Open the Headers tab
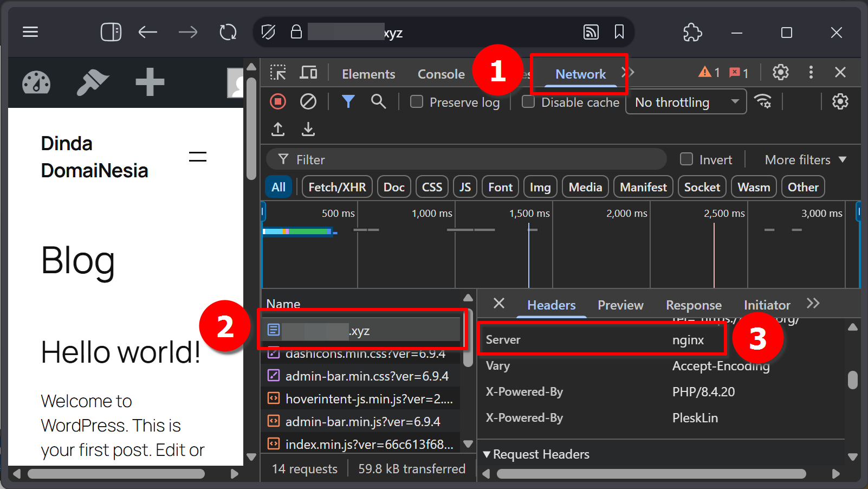This screenshot has height=489, width=868. [551, 305]
